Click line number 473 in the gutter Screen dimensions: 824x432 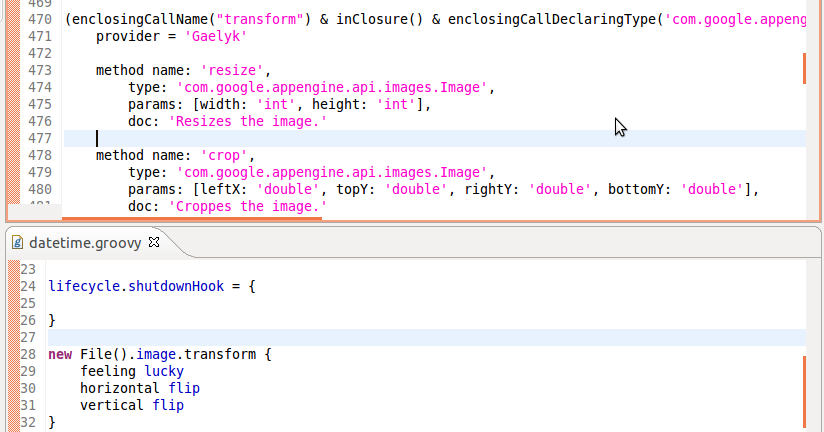point(39,70)
